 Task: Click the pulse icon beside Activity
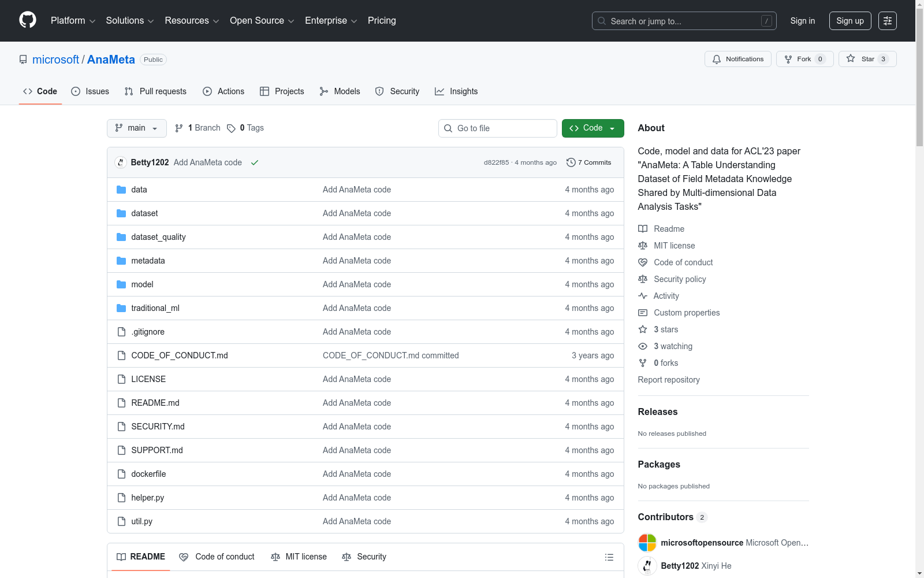click(x=643, y=296)
